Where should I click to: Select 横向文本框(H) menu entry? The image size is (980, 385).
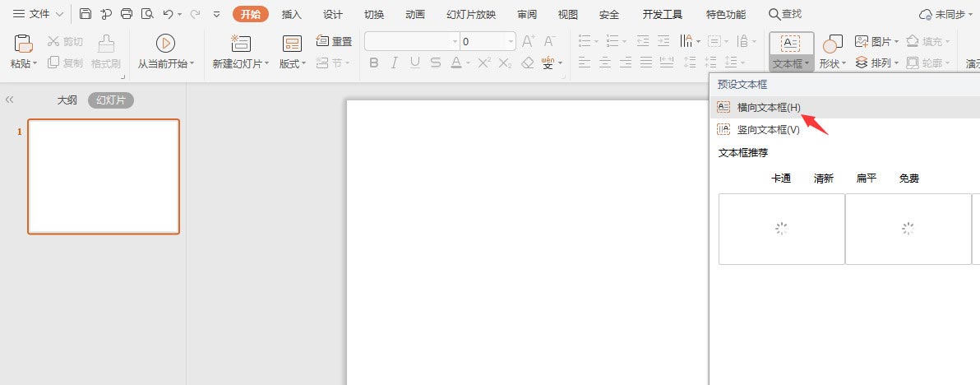[845, 107]
